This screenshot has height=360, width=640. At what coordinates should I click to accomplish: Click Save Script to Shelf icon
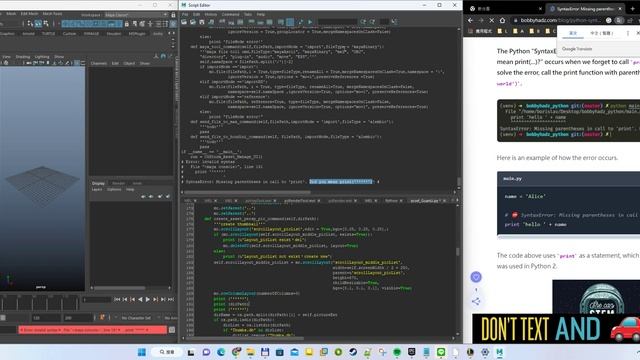(x=211, y=22)
